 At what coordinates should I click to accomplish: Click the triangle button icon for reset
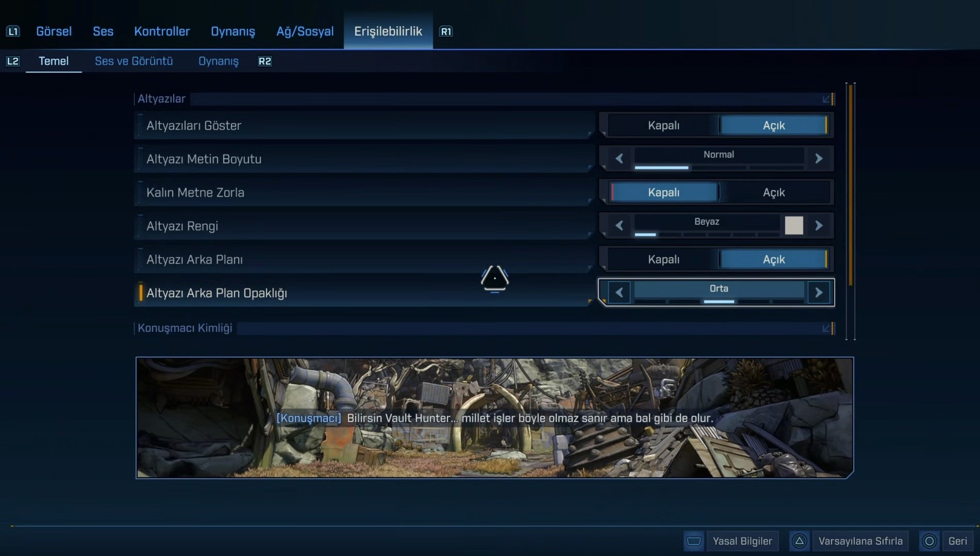click(x=799, y=541)
